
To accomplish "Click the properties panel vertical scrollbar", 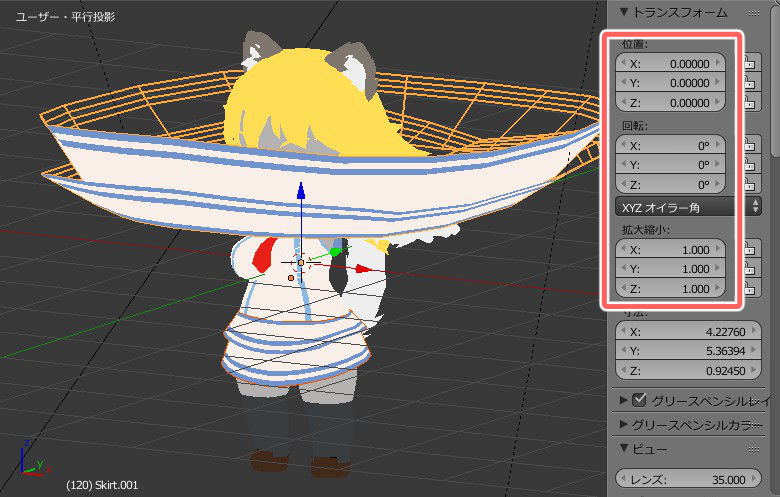I will pyautogui.click(x=775, y=80).
